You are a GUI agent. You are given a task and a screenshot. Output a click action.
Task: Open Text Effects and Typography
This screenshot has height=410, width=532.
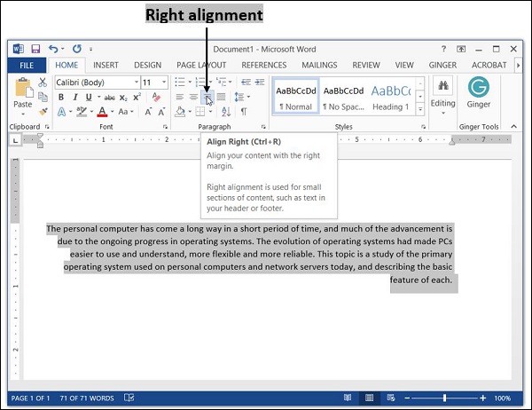[x=61, y=112]
